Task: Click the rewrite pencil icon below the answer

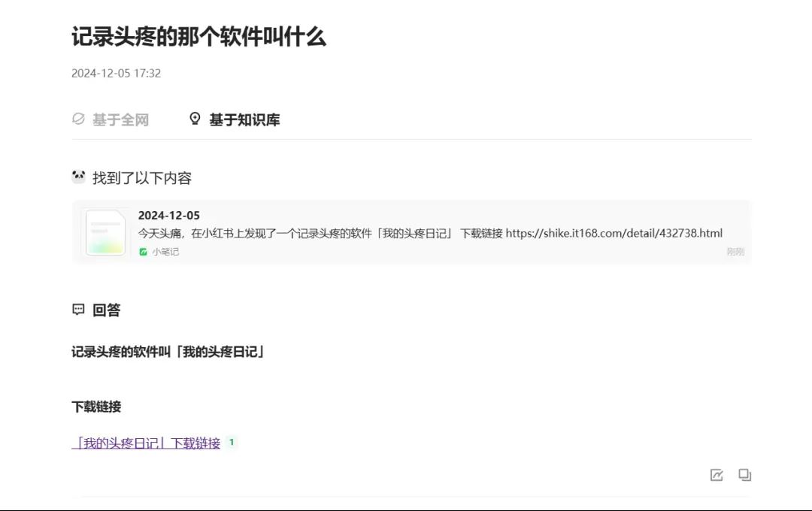Action: click(715, 475)
